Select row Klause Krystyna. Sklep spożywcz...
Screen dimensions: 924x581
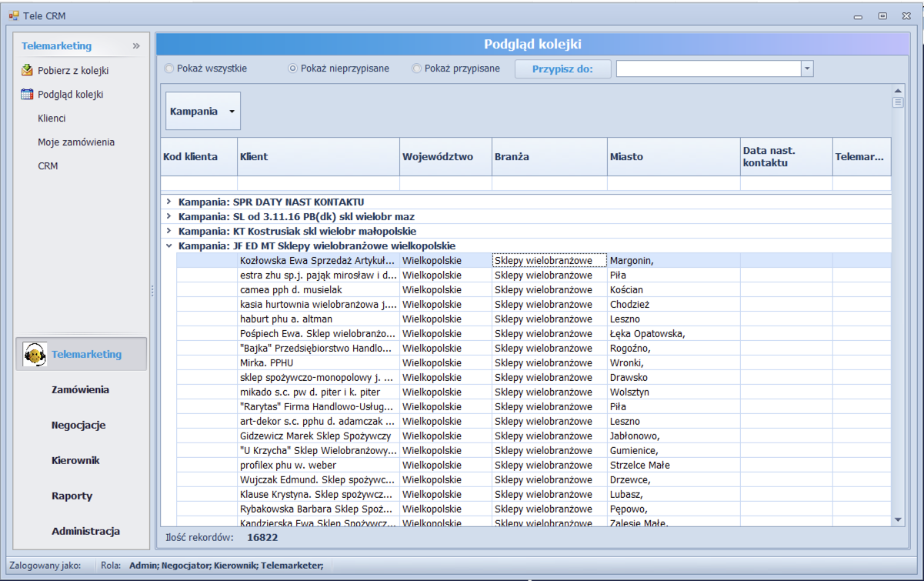(x=534, y=495)
